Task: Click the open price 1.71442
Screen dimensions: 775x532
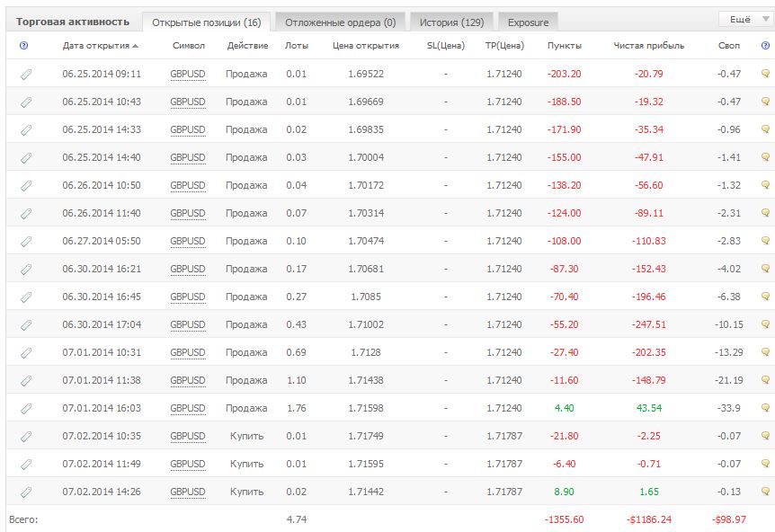Action: pyautogui.click(x=366, y=492)
